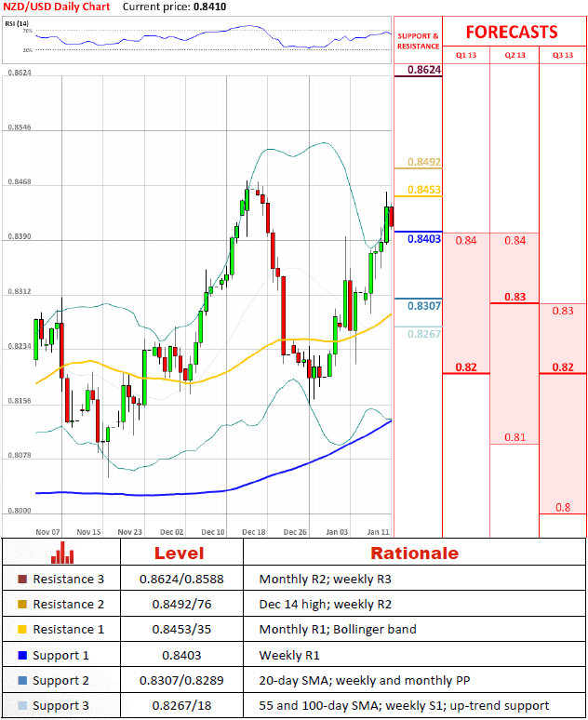Click the Level column header

[x=180, y=553]
